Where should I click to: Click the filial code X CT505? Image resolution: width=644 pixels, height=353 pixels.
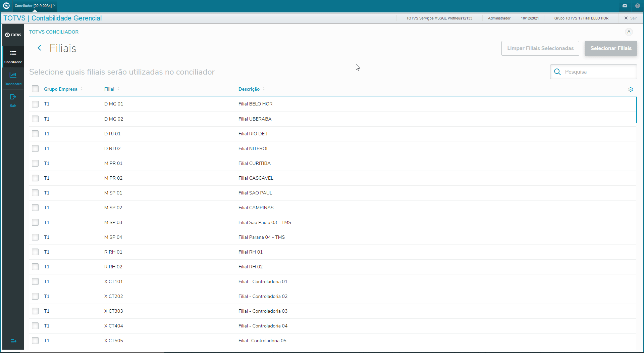[x=113, y=341]
